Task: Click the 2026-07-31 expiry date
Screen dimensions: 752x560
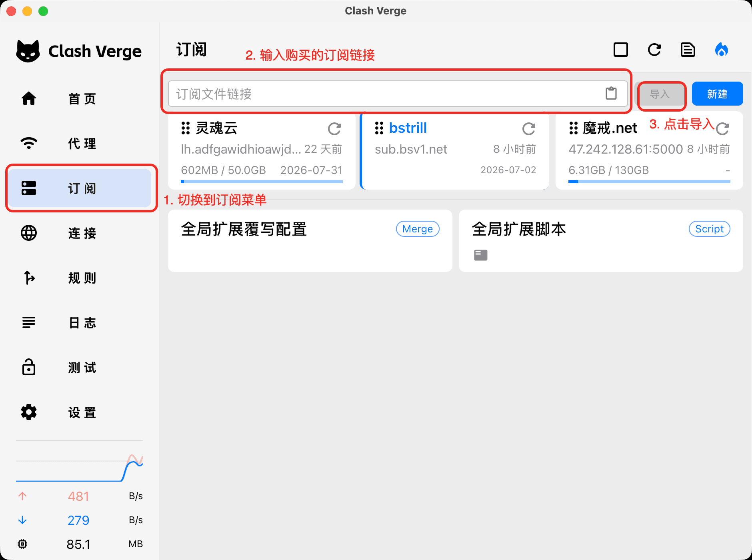Action: point(311,170)
